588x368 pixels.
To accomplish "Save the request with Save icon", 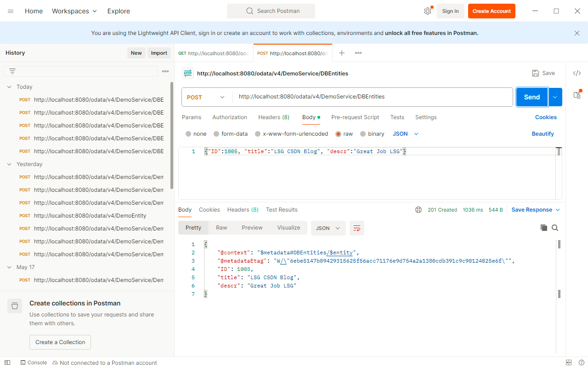I will point(543,73).
